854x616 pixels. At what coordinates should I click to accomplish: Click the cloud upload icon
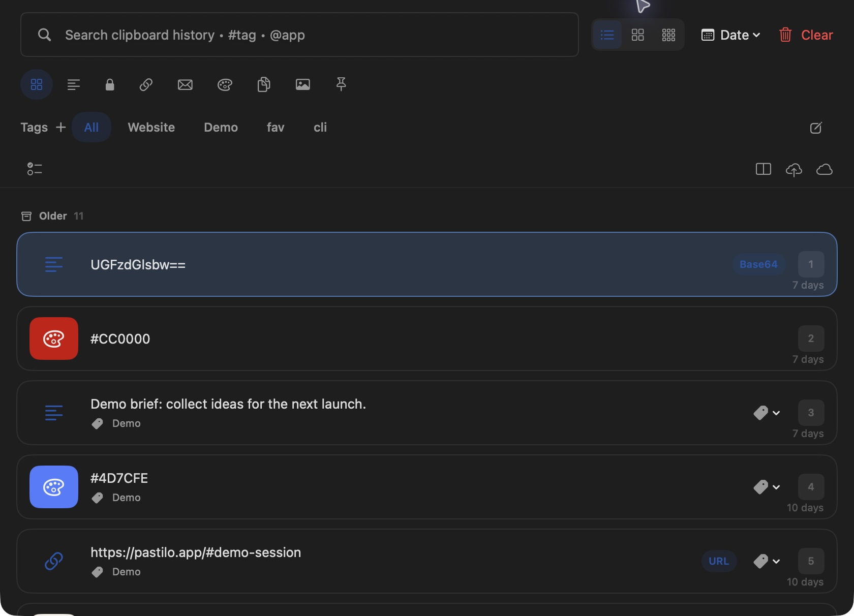[794, 169]
